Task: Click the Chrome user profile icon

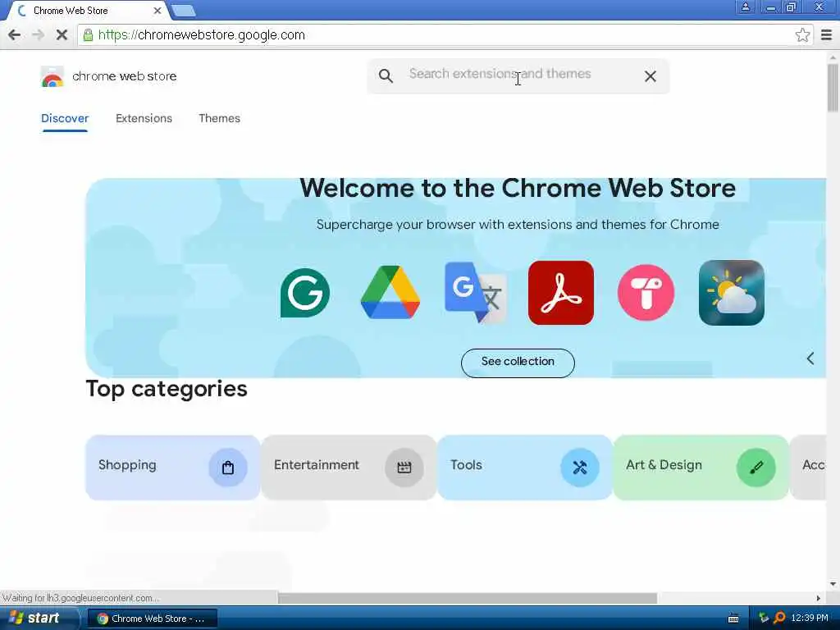Action: [745, 7]
